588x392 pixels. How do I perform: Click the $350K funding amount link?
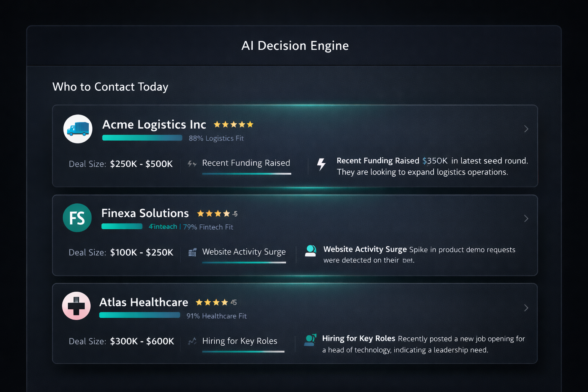[x=435, y=161]
